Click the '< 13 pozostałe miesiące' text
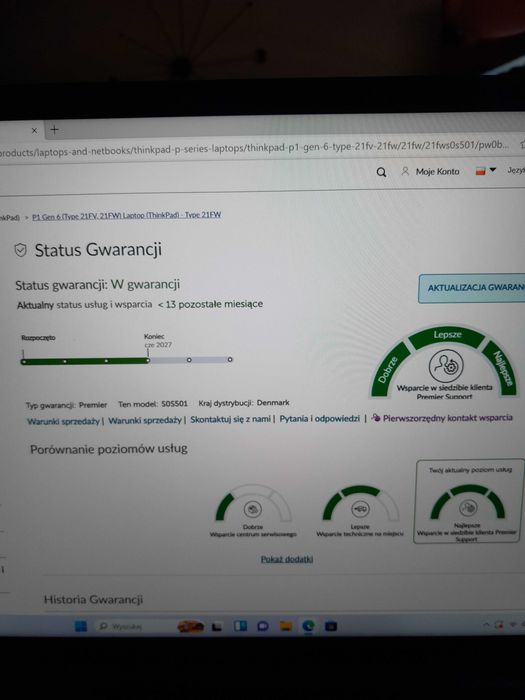This screenshot has width=525, height=700. [210, 304]
